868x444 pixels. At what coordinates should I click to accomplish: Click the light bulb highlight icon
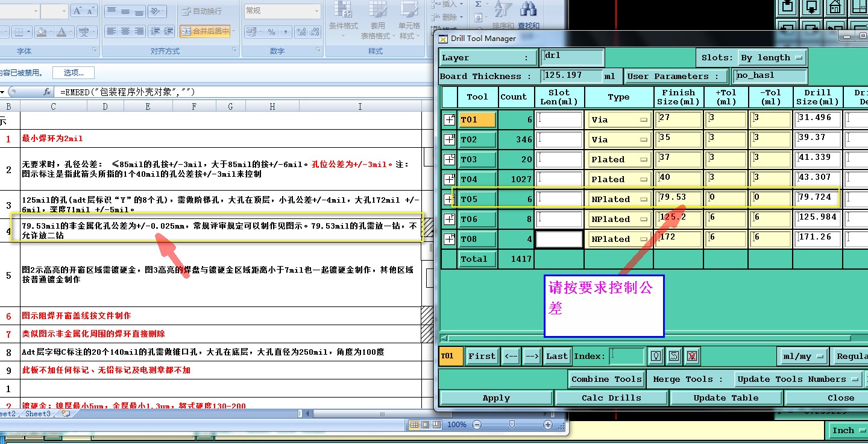tap(656, 356)
